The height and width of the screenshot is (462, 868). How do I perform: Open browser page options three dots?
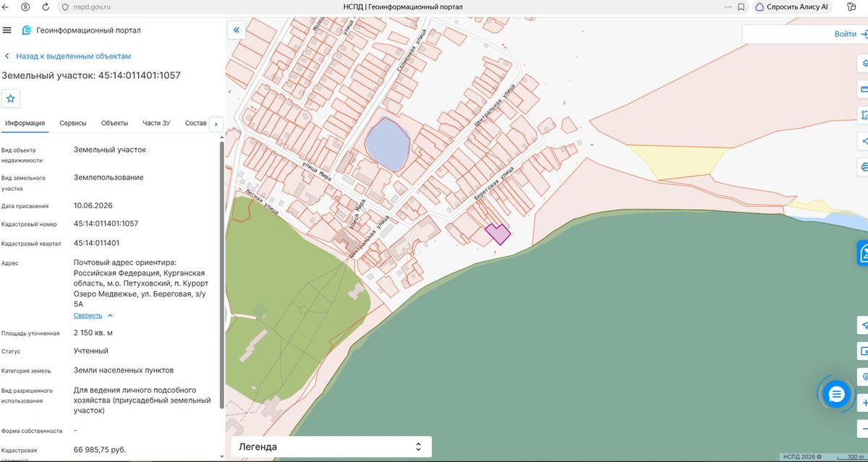(x=726, y=7)
